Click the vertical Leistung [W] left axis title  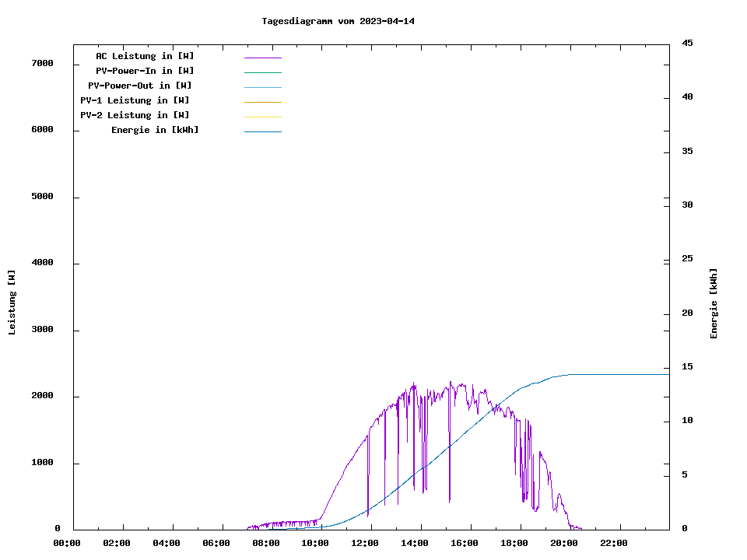(x=12, y=303)
